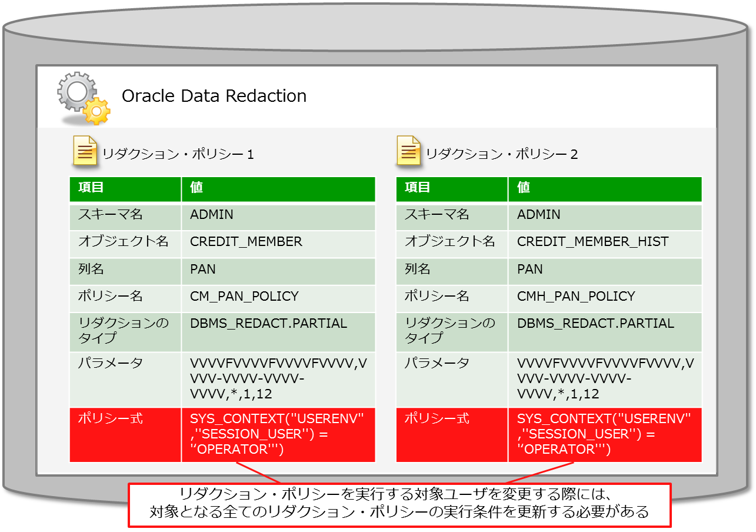Select the リダクション・ポリシー2 heading
This screenshot has width=756, height=532.
pyautogui.click(x=502, y=154)
